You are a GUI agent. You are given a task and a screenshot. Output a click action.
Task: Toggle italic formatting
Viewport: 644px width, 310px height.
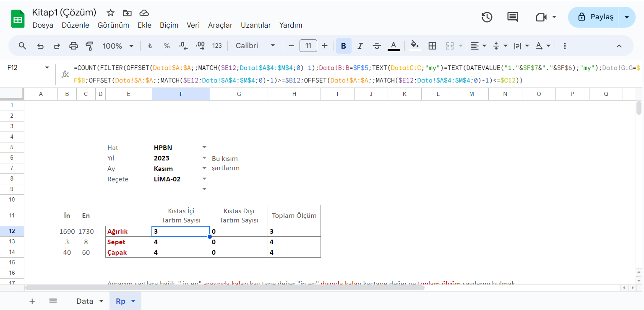pos(360,46)
